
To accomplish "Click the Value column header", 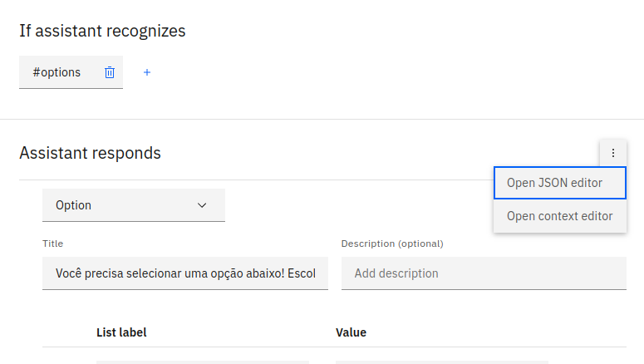I will coord(351,332).
